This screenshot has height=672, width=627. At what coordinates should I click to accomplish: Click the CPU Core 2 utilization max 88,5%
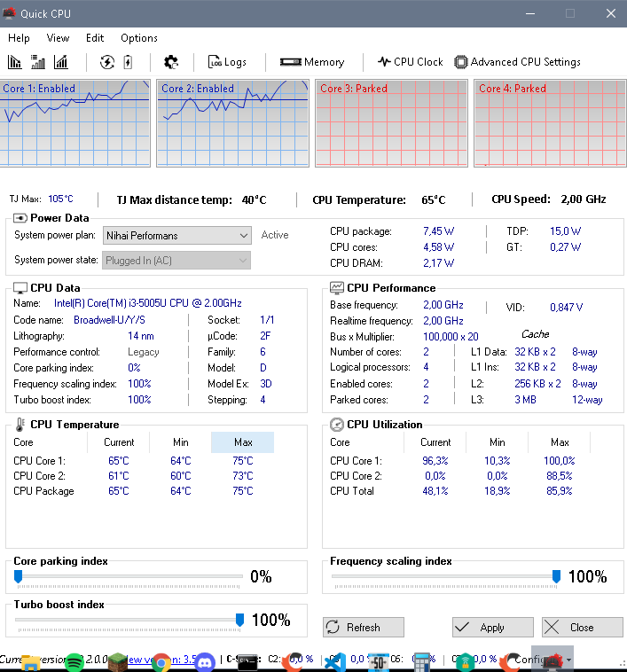click(x=560, y=476)
